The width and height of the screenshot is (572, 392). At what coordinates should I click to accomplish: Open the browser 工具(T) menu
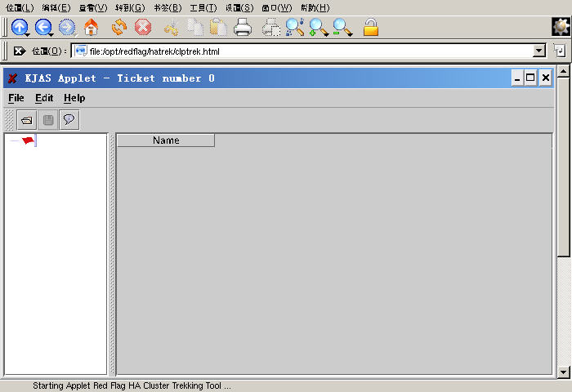click(203, 7)
